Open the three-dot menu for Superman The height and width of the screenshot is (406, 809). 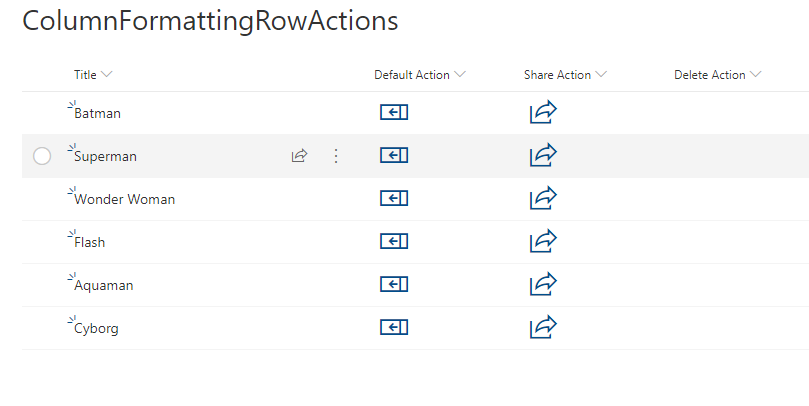point(336,156)
